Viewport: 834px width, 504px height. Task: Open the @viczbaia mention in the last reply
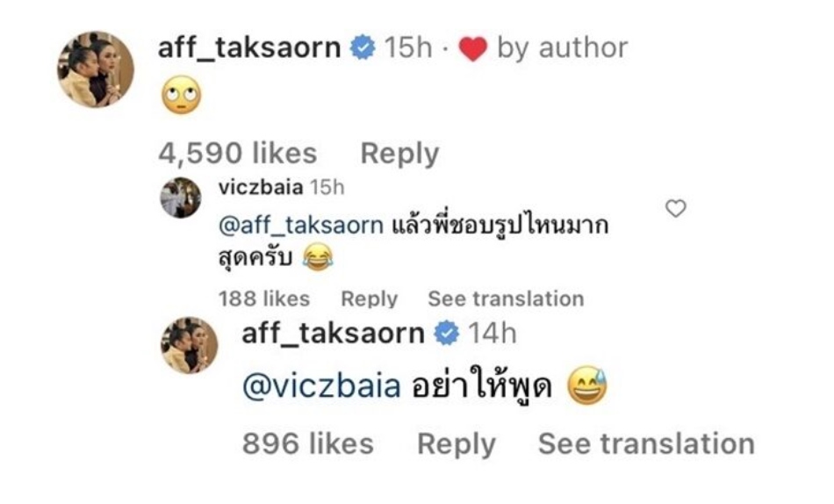click(321, 385)
